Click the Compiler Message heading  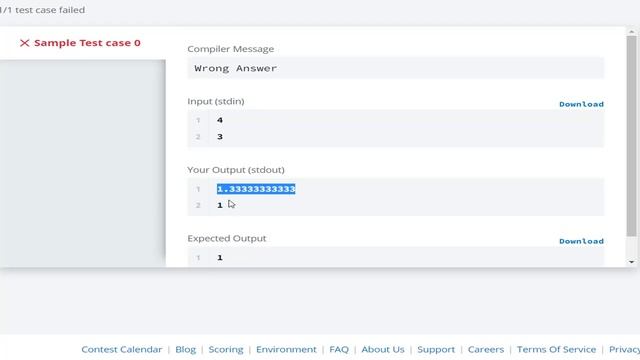click(231, 49)
